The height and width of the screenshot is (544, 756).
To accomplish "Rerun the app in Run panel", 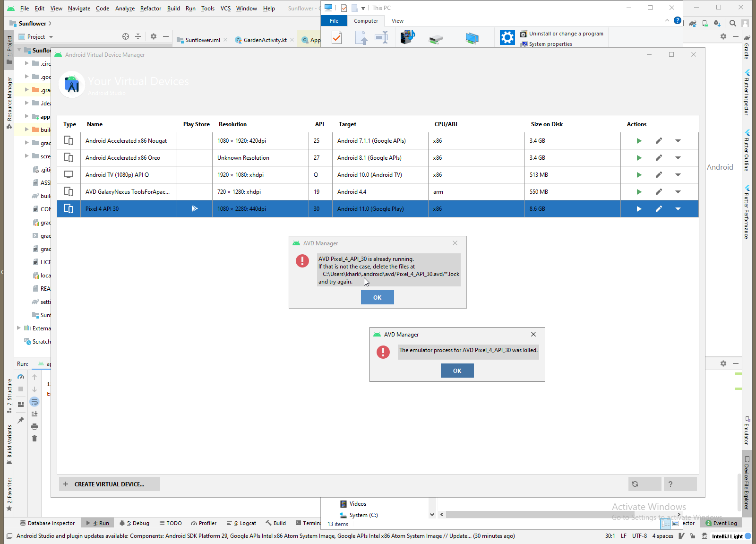I will click(21, 377).
